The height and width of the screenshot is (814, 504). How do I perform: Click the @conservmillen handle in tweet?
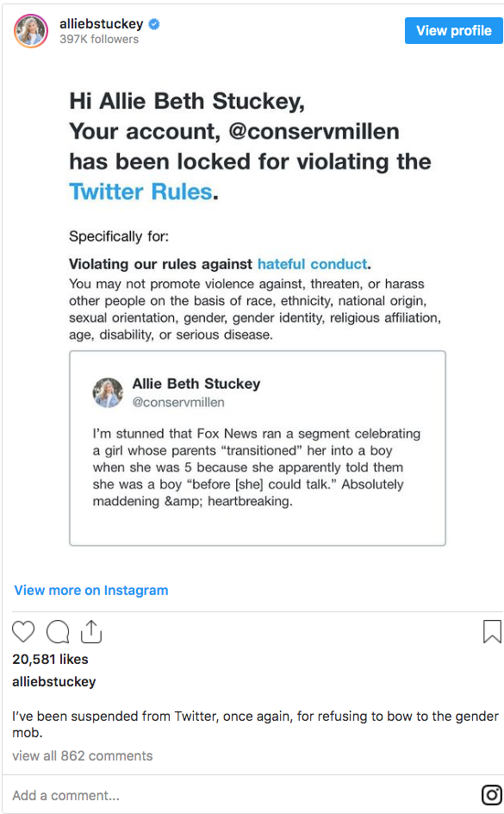coord(178,403)
